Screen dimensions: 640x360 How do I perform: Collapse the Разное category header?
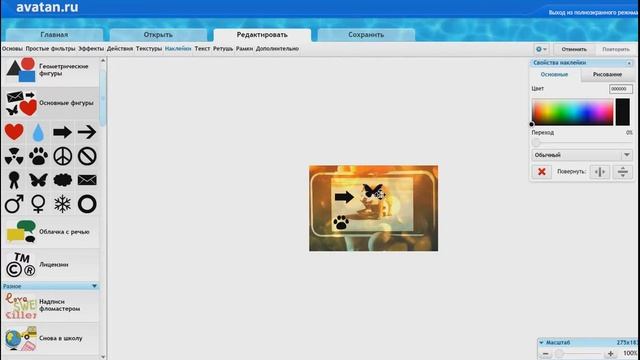50,286
